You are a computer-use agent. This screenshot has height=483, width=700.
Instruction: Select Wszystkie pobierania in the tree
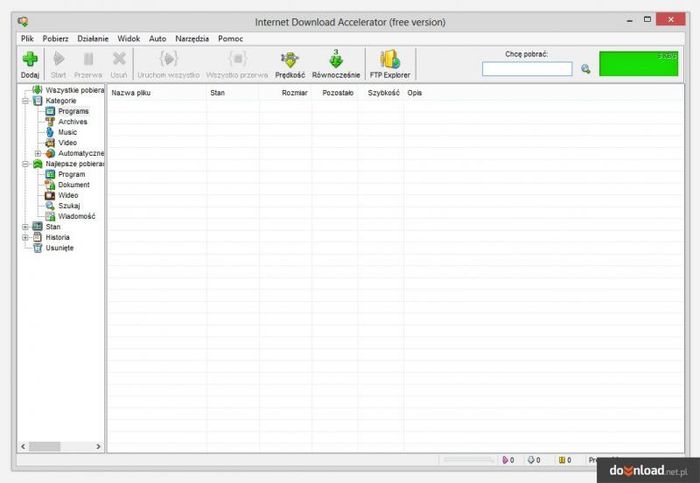click(74, 90)
